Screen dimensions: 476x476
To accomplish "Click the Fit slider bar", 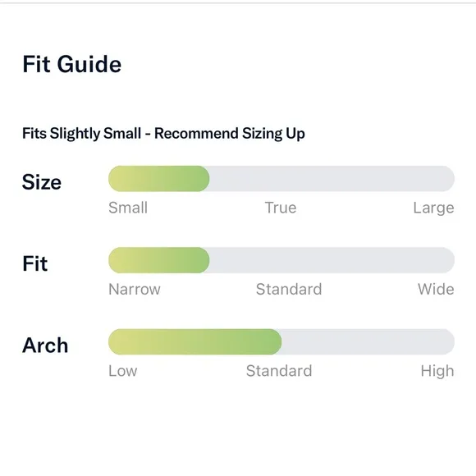I will point(281,260).
